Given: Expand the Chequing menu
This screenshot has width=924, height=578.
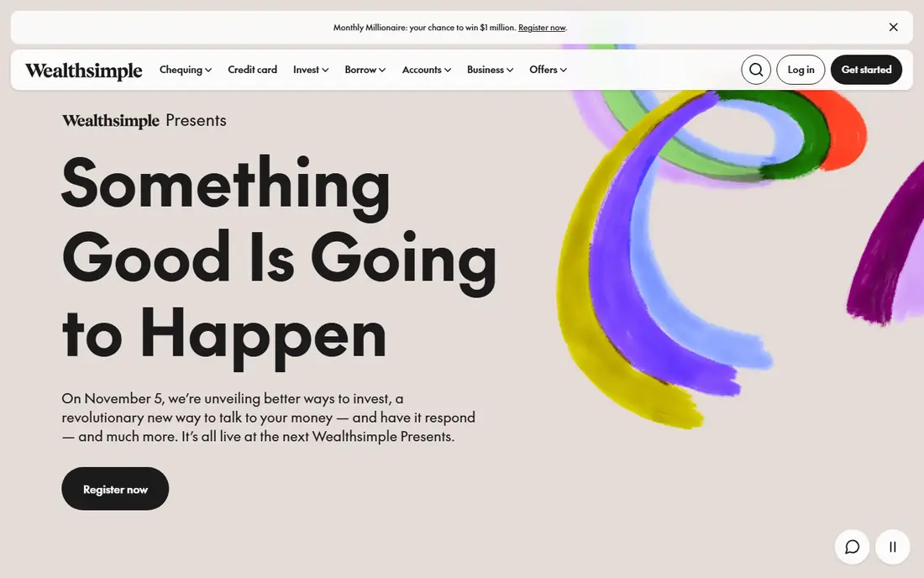Looking at the screenshot, I should [x=186, y=70].
